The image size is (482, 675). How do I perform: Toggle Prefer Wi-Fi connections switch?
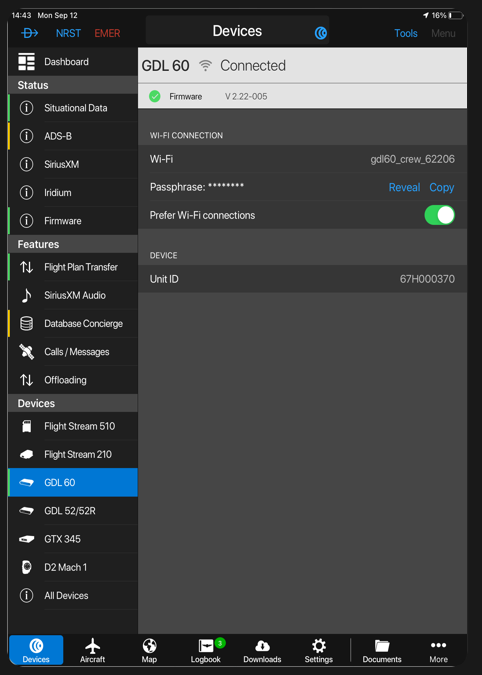(x=439, y=215)
